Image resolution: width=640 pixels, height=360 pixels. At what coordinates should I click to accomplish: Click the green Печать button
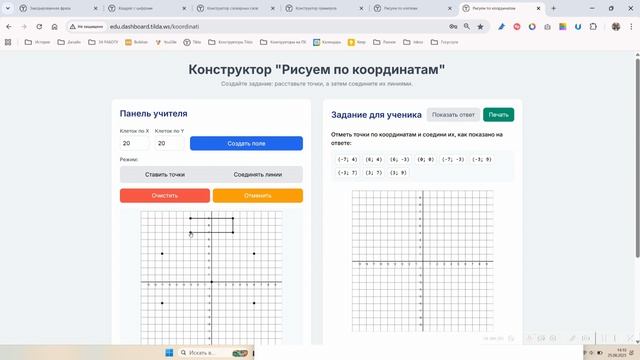pos(498,115)
